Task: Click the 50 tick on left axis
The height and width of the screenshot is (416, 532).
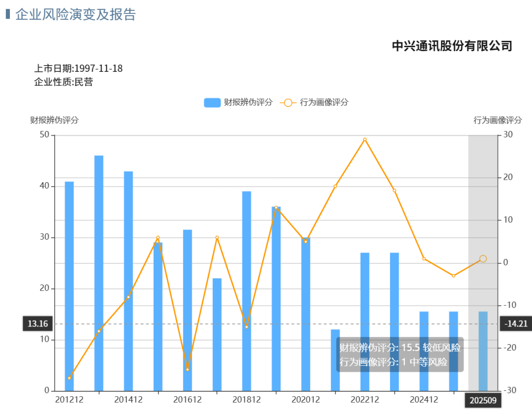Action: tap(44, 135)
